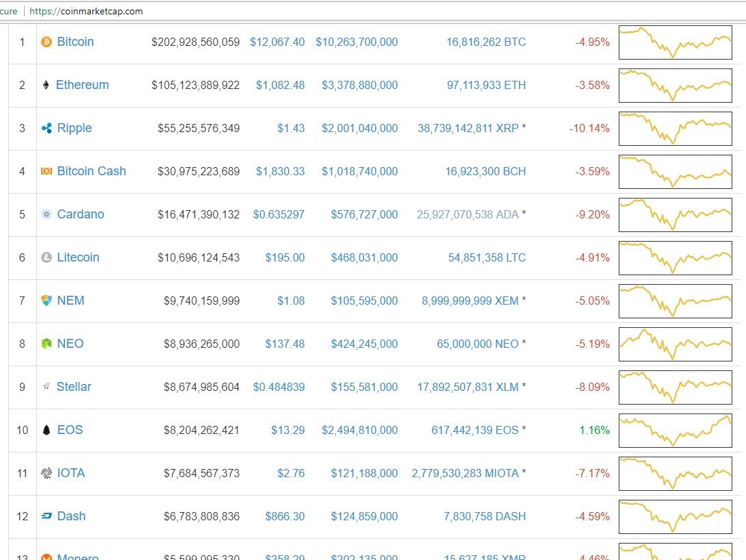
Task: Click Ripple price $1.43
Action: click(x=291, y=128)
